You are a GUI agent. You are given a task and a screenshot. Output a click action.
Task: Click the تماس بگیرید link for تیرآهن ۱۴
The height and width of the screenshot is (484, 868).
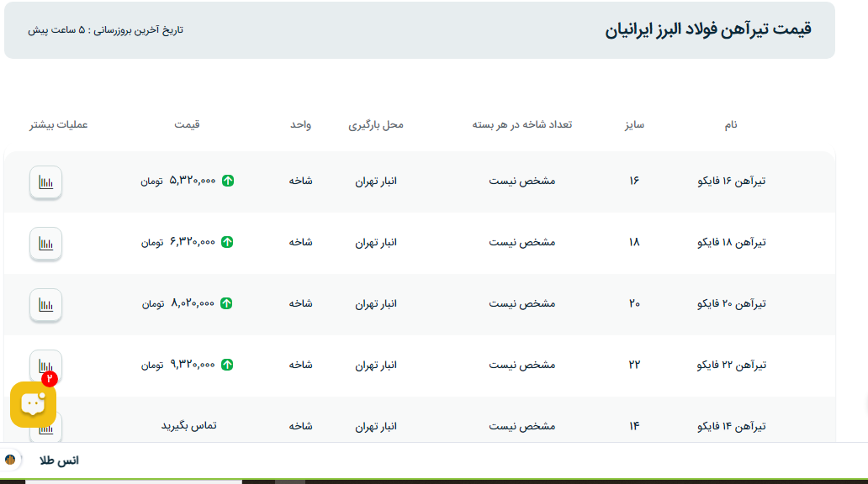[188, 425]
